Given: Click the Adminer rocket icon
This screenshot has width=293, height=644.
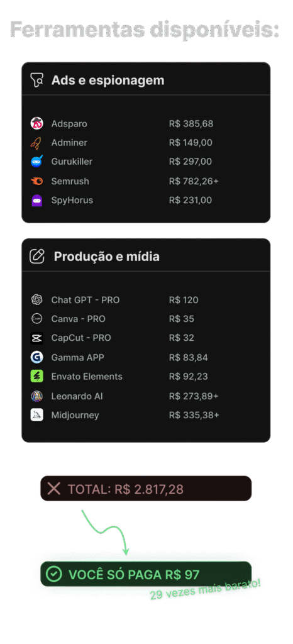Looking at the screenshot, I should click(x=37, y=143).
